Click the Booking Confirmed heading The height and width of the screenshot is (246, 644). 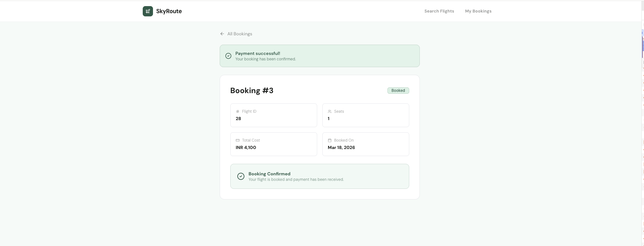[x=269, y=174]
